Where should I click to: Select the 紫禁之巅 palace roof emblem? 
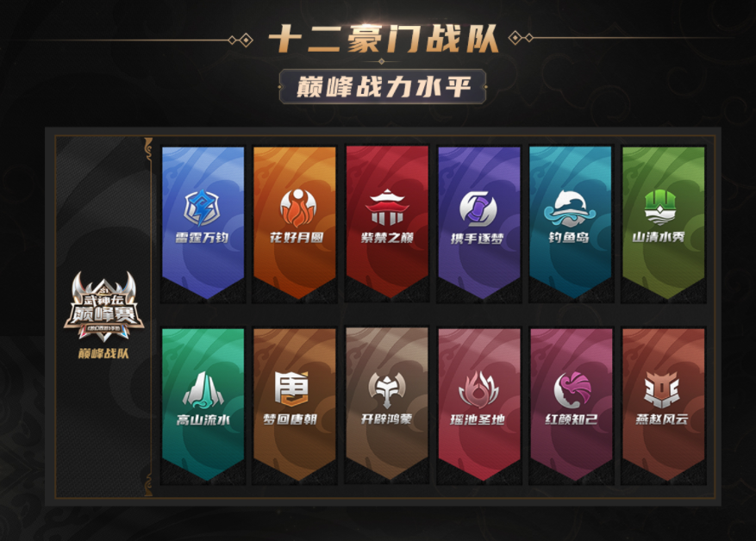click(387, 207)
